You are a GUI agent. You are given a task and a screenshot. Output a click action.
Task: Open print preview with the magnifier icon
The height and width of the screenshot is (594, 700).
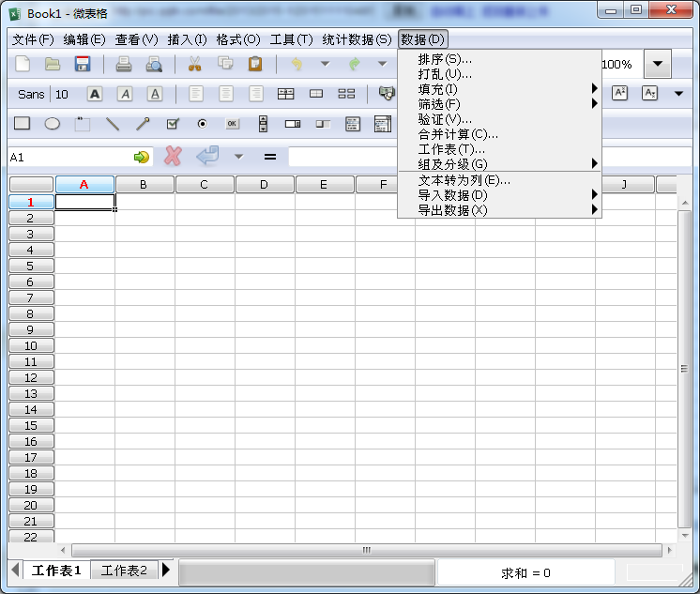pos(153,64)
